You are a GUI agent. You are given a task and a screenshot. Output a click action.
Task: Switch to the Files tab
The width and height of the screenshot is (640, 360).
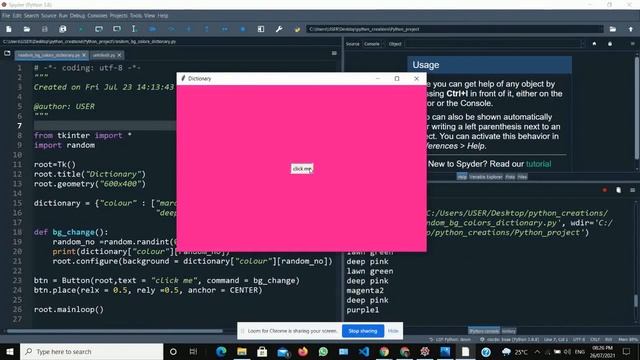coord(522,177)
